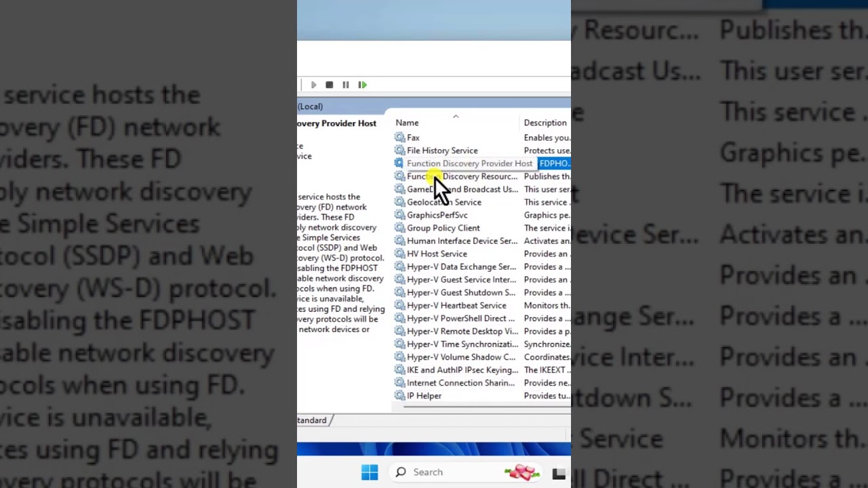The image size is (868, 488).
Task: Select the Group Policy Client service
Action: point(443,228)
